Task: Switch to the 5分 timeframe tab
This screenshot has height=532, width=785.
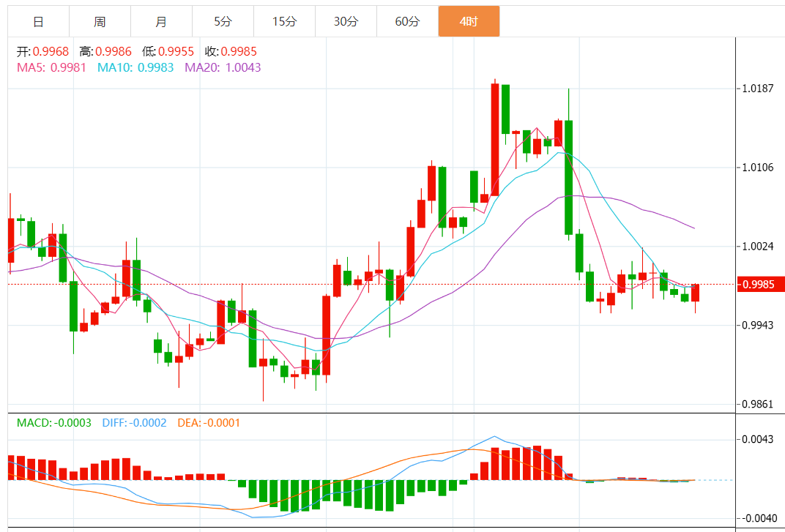Action: [x=223, y=21]
